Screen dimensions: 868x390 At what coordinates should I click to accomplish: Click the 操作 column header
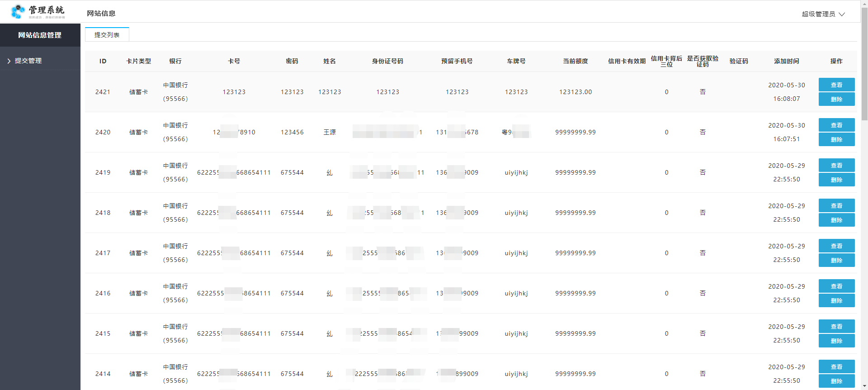click(x=836, y=61)
